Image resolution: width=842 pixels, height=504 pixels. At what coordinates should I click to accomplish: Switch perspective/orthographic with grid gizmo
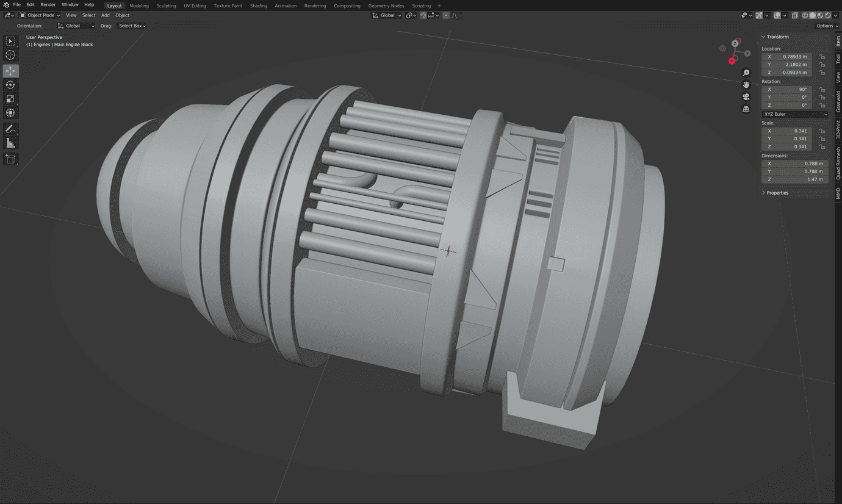[x=746, y=109]
